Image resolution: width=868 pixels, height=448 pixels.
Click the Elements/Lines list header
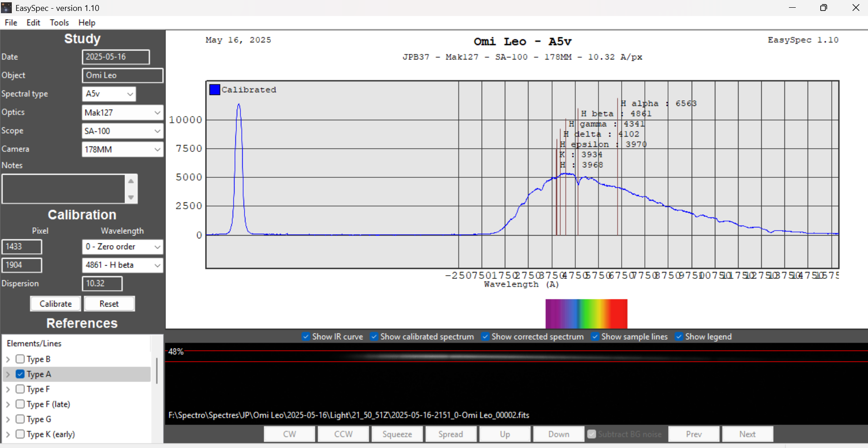(34, 343)
